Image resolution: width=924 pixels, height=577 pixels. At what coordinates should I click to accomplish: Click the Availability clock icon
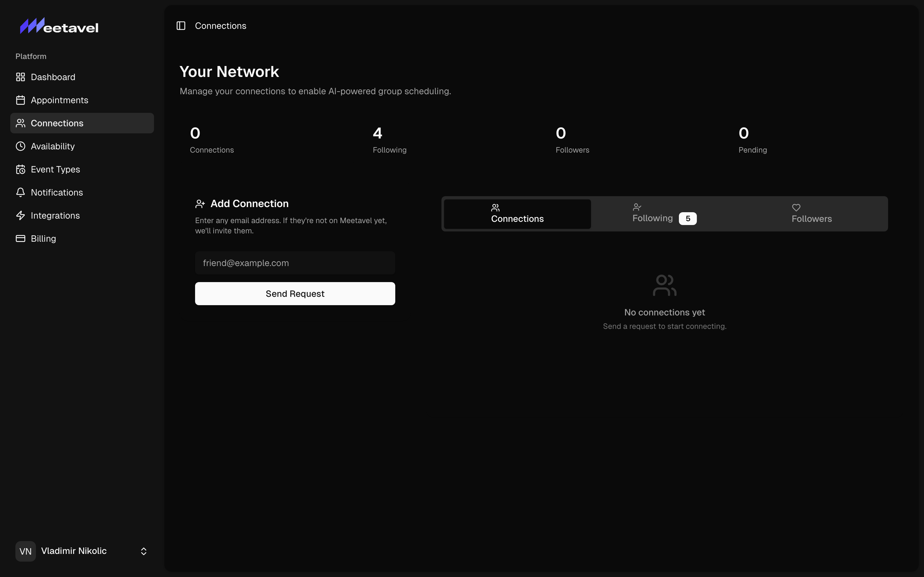tap(21, 146)
